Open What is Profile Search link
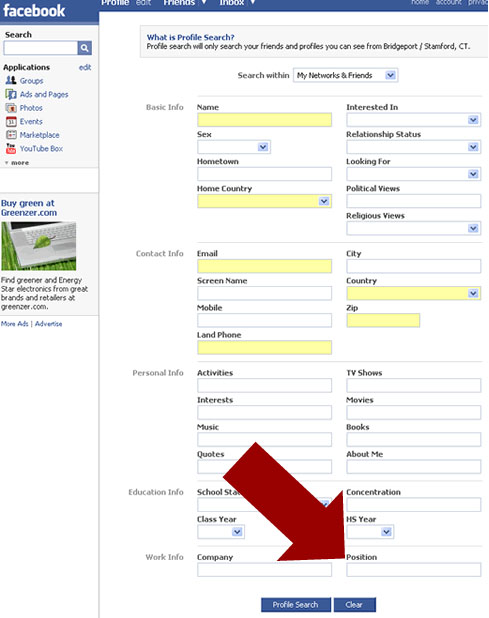The width and height of the screenshot is (489, 618). pyautogui.click(x=190, y=37)
